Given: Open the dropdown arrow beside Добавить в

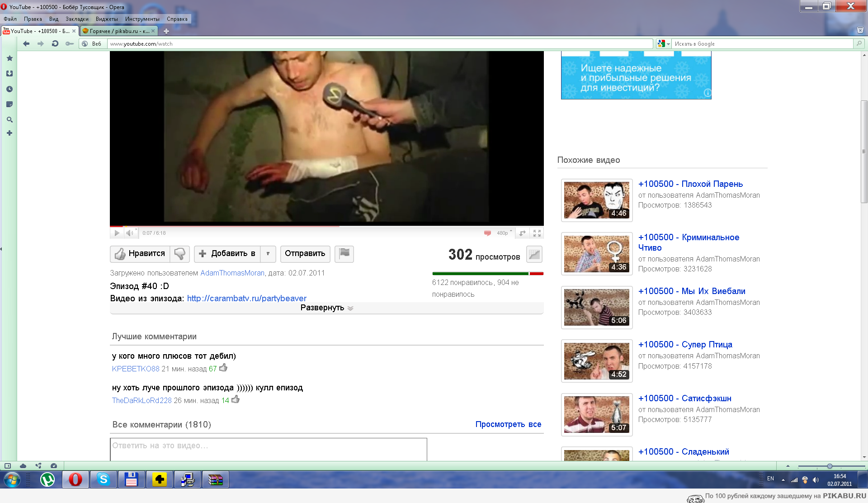Looking at the screenshot, I should coord(268,254).
